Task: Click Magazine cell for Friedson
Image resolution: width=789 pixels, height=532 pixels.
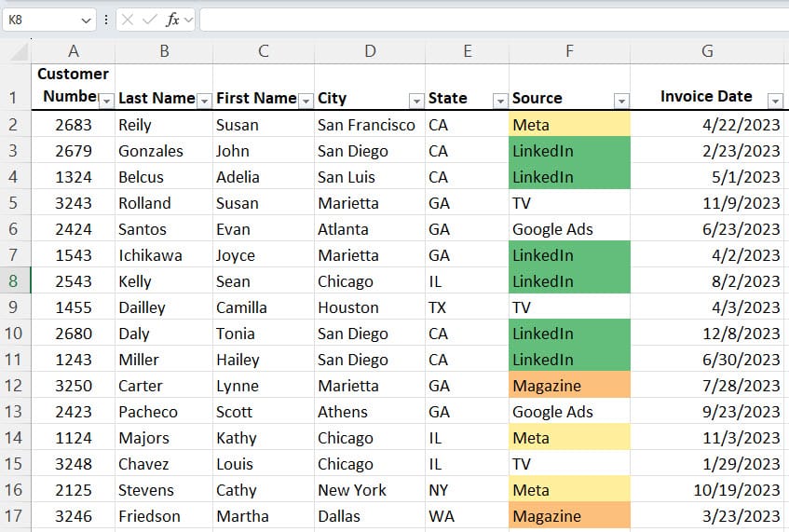Action: 569,516
